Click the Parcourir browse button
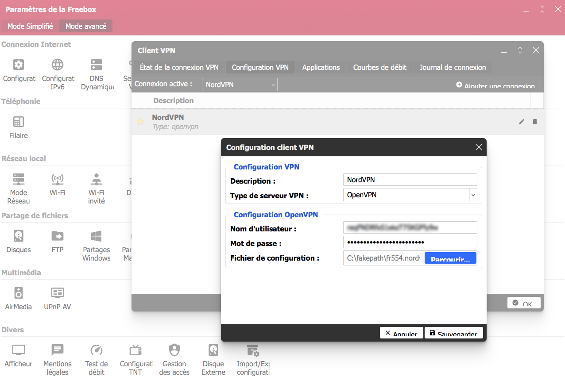 [450, 258]
